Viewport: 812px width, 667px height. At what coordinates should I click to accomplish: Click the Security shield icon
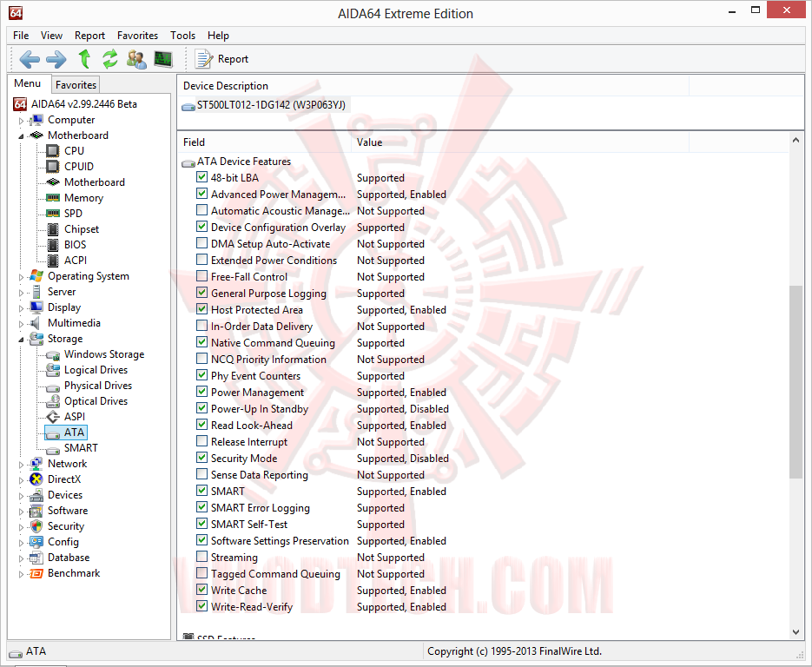tap(36, 526)
